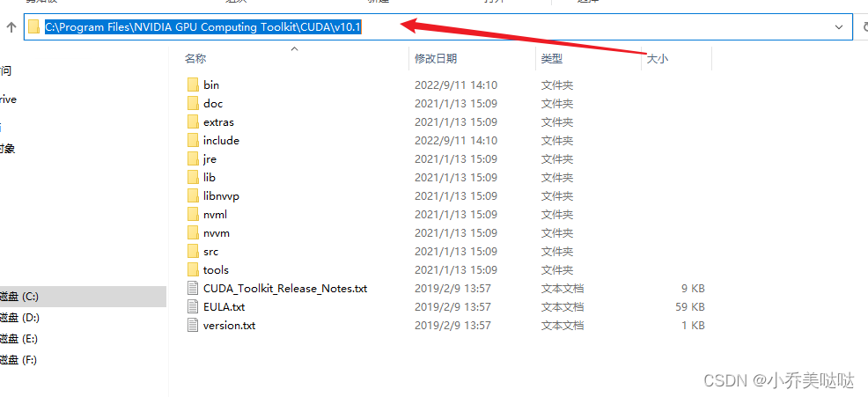868x397 pixels.
Task: Click the nvml folder name
Action: (x=215, y=214)
